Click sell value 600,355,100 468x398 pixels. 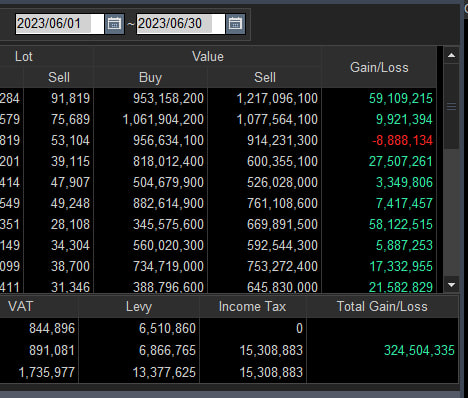[x=282, y=161]
